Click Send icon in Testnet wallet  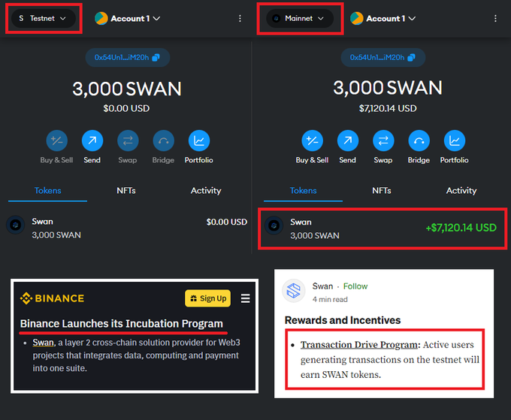[92, 141]
